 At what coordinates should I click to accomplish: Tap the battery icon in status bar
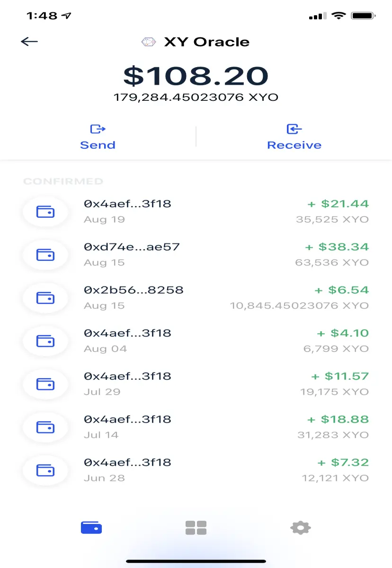pyautogui.click(x=364, y=16)
